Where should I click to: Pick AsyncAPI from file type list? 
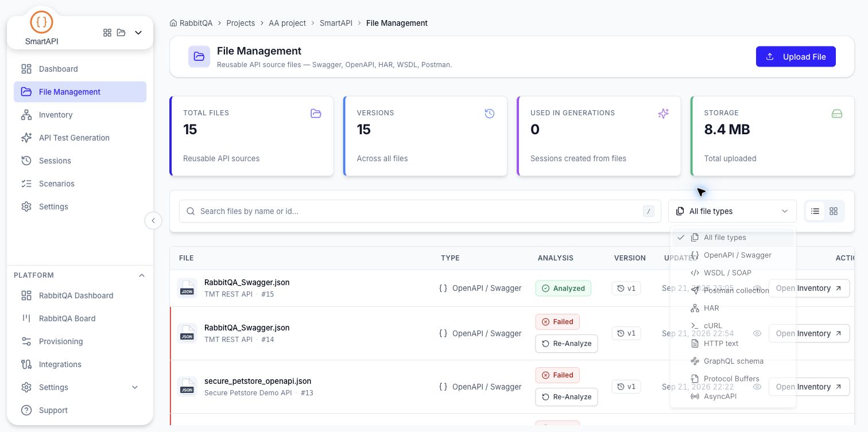733,396
